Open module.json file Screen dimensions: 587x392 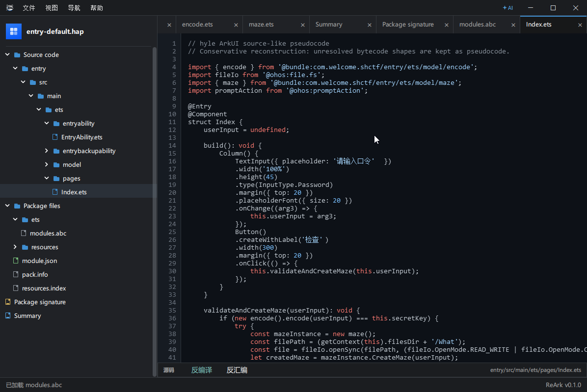pyautogui.click(x=39, y=261)
